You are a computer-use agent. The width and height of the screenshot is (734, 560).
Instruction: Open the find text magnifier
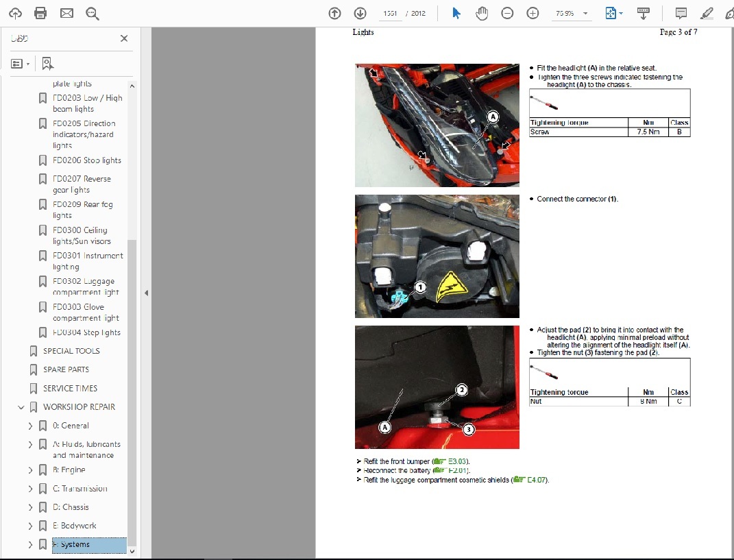pyautogui.click(x=93, y=13)
